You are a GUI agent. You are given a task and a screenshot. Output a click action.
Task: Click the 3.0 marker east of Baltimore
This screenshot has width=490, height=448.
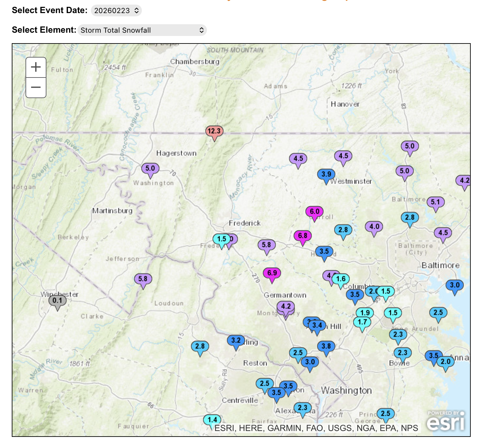454,285
